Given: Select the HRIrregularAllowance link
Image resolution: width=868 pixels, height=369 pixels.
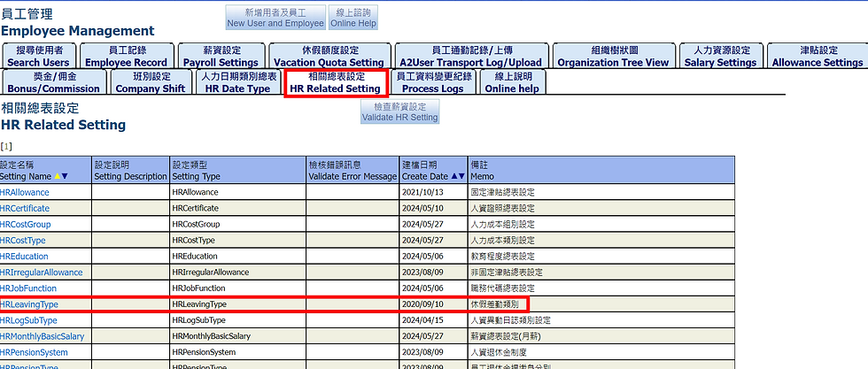Looking at the screenshot, I should tap(42, 273).
